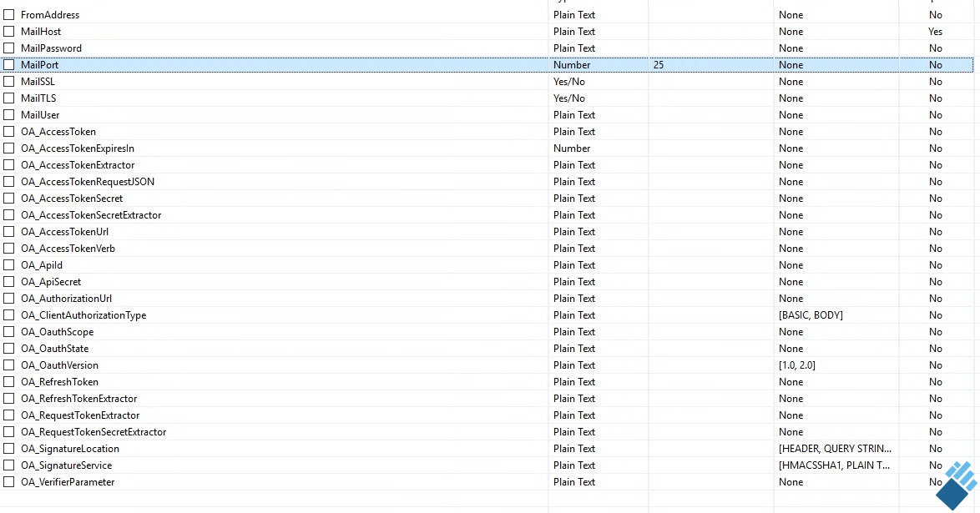This screenshot has width=980, height=513.
Task: Select the MailUser parameter name
Action: click(40, 115)
